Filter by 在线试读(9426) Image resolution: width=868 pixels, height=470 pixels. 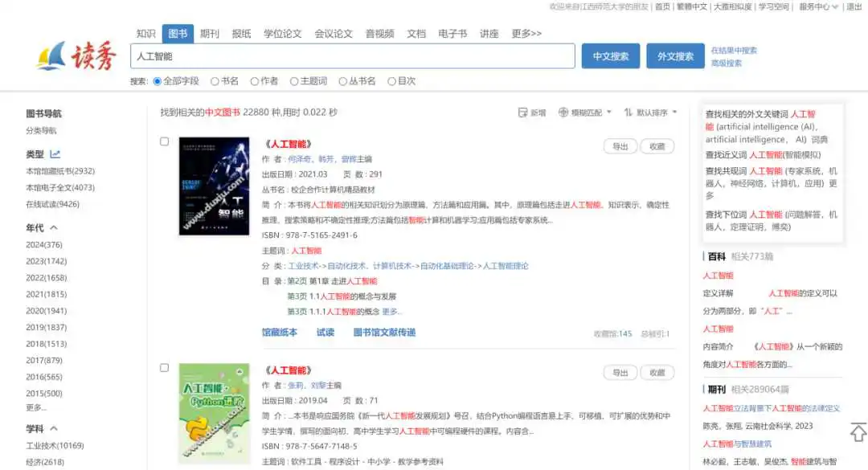(52, 204)
